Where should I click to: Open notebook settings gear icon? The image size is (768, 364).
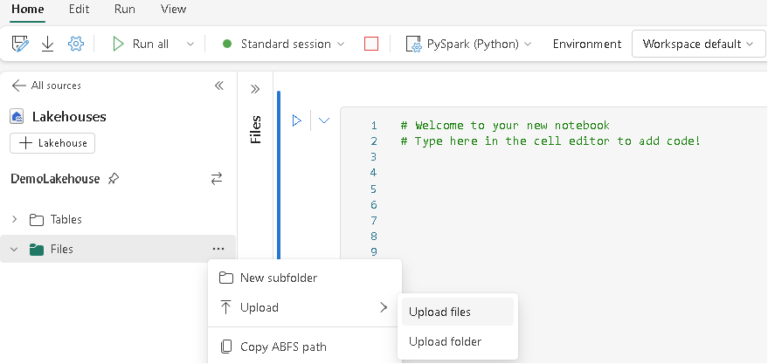pos(75,44)
